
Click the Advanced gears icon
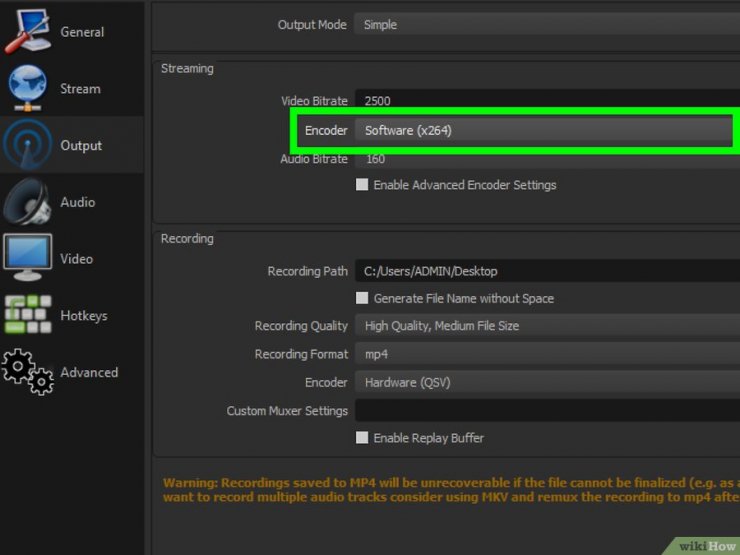click(x=27, y=372)
